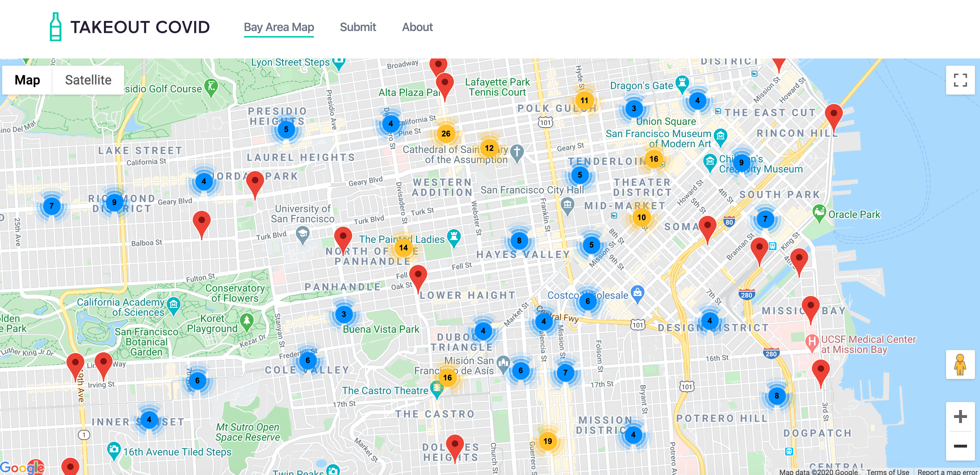Open the 6 cluster over Costco Wholesale
This screenshot has width=980, height=475.
[x=588, y=301]
